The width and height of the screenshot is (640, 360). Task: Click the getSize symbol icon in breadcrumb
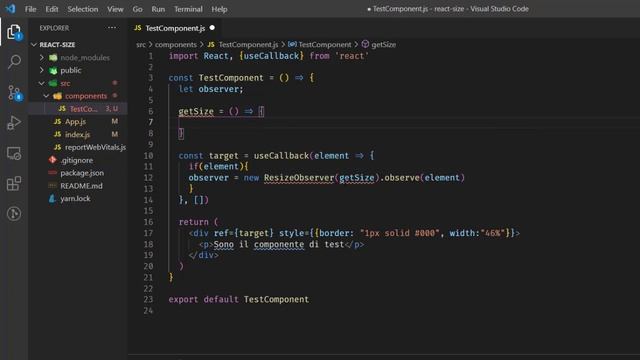coord(365,44)
